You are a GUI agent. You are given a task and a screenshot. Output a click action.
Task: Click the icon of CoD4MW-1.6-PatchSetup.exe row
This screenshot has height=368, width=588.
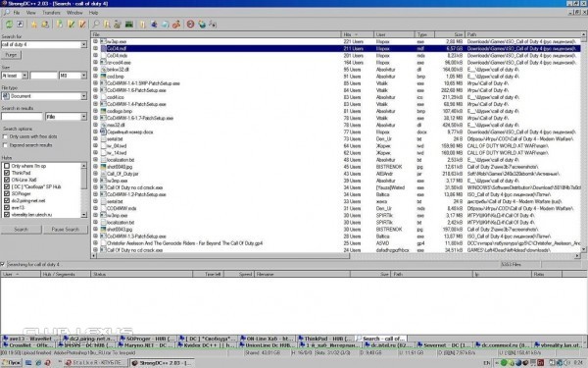pos(104,90)
